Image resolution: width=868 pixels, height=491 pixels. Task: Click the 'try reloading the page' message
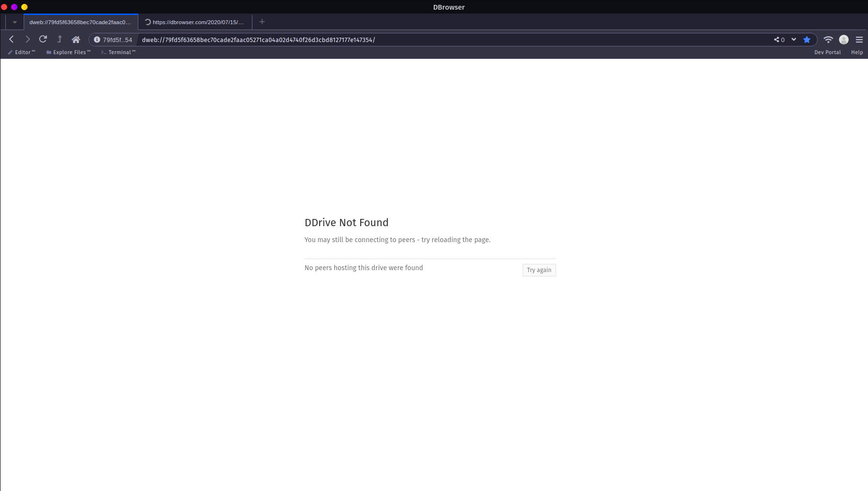[x=397, y=240]
